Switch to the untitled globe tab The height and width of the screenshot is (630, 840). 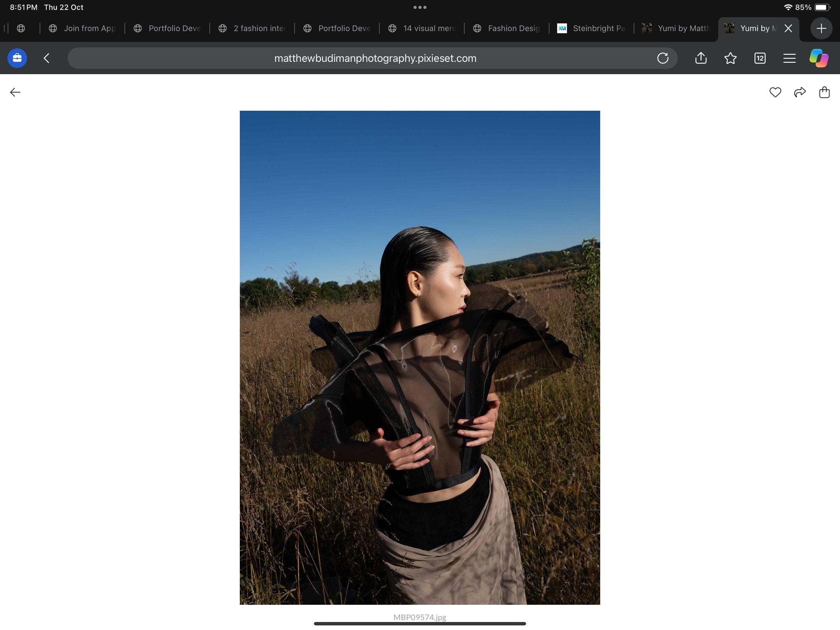(x=21, y=28)
